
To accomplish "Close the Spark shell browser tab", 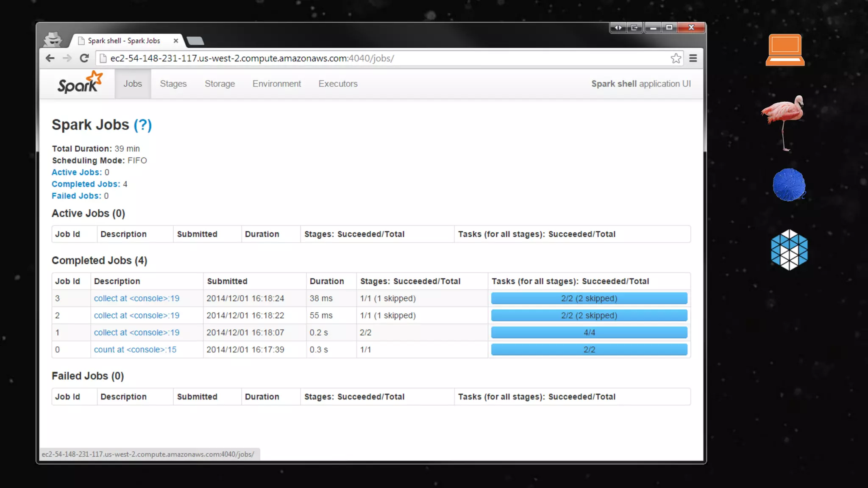I will tap(176, 41).
